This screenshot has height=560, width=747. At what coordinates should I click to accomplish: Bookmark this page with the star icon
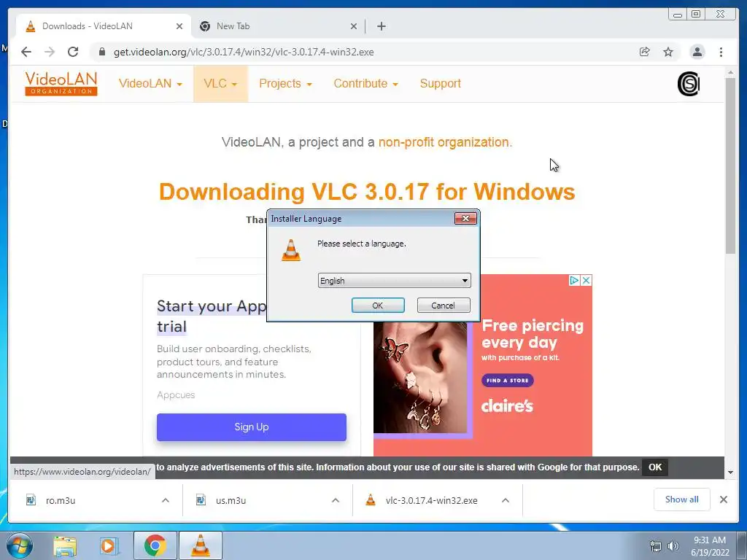click(668, 52)
